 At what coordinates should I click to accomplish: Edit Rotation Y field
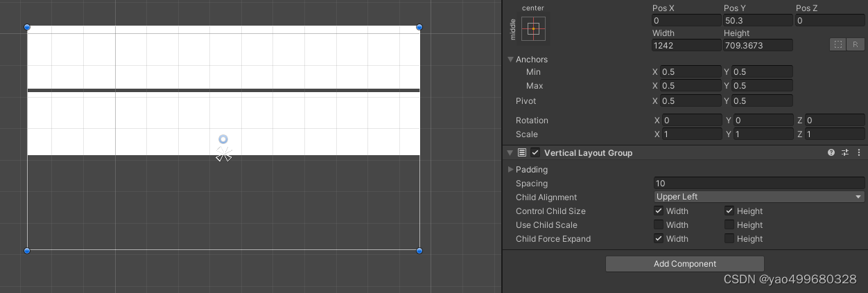tap(763, 121)
